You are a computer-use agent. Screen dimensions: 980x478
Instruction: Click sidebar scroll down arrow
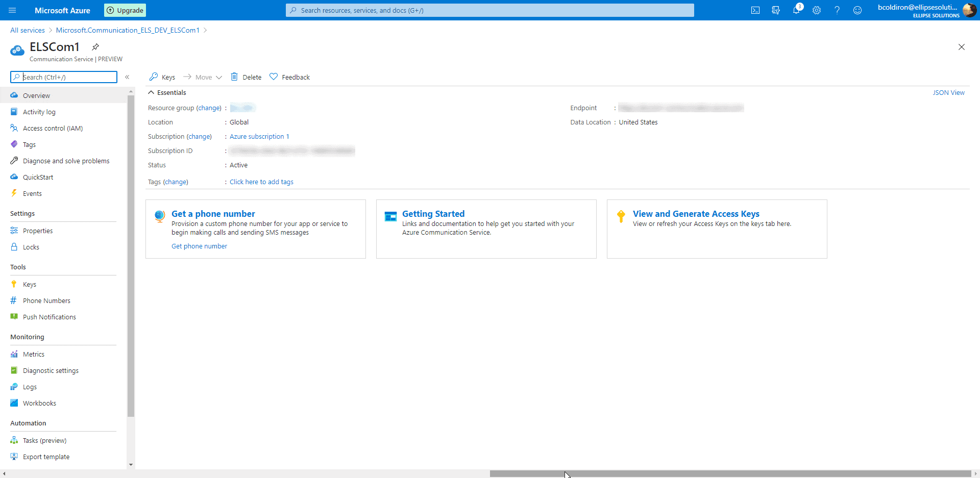pyautogui.click(x=131, y=465)
